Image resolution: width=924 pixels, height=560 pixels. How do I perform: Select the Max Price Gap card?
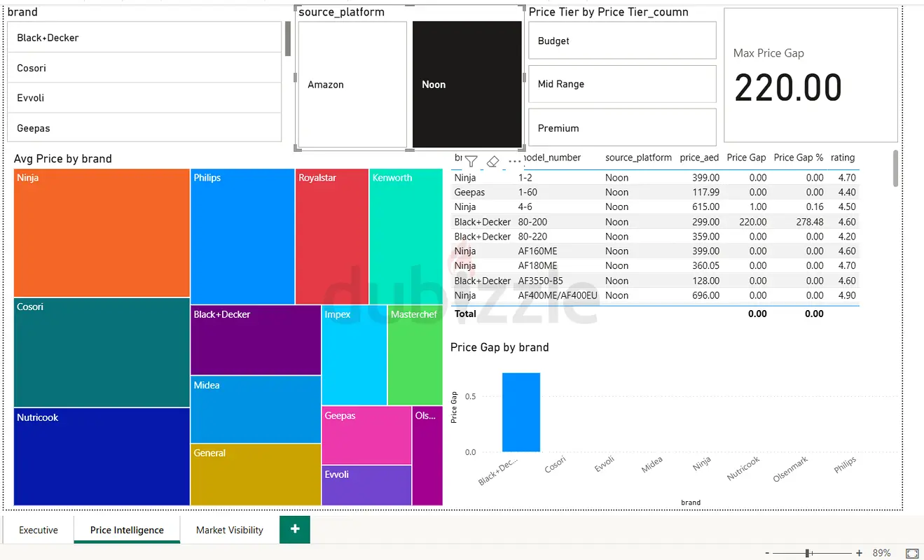tap(811, 75)
